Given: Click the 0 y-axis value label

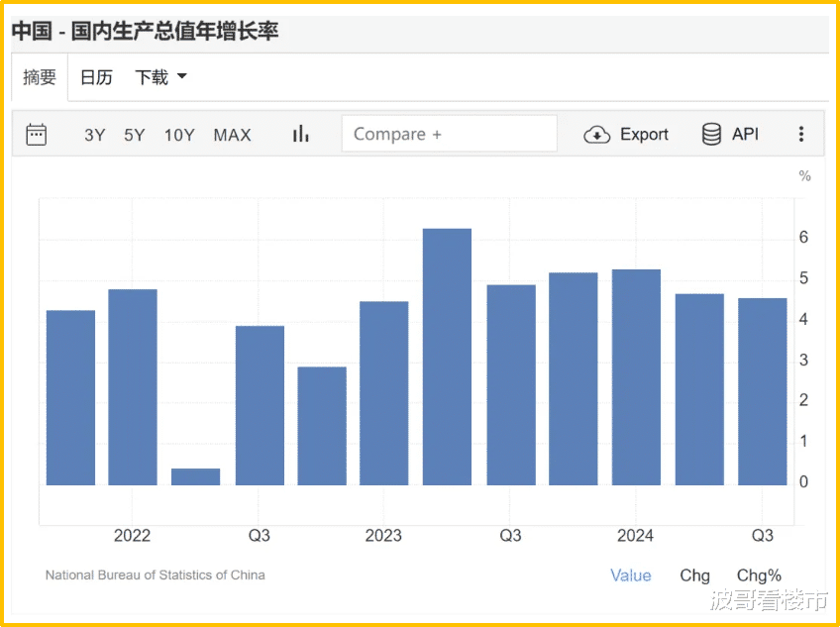Looking at the screenshot, I should (x=803, y=481).
